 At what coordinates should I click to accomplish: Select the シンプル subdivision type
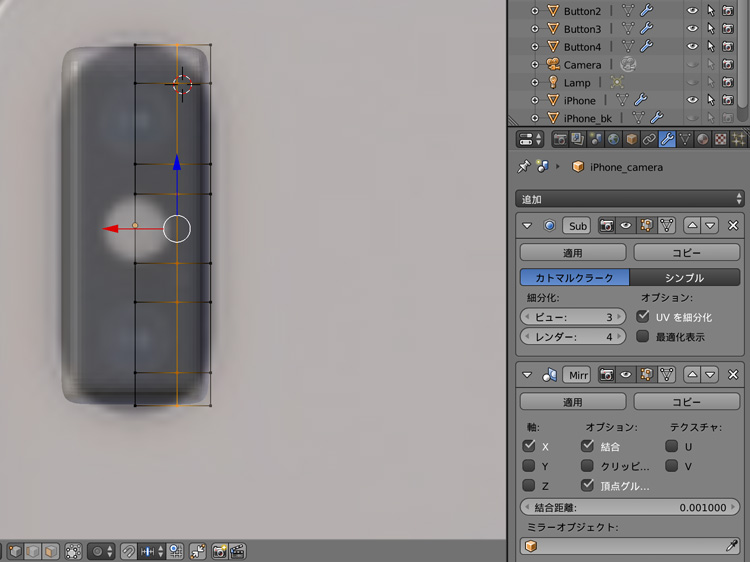[x=684, y=278]
